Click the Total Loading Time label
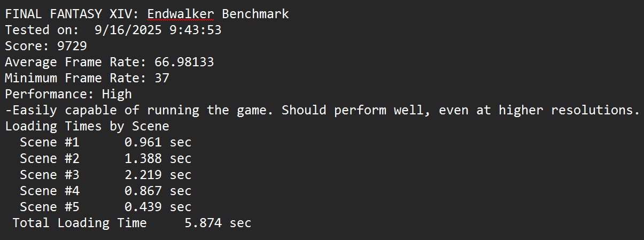This screenshot has width=644, height=240. (79, 222)
